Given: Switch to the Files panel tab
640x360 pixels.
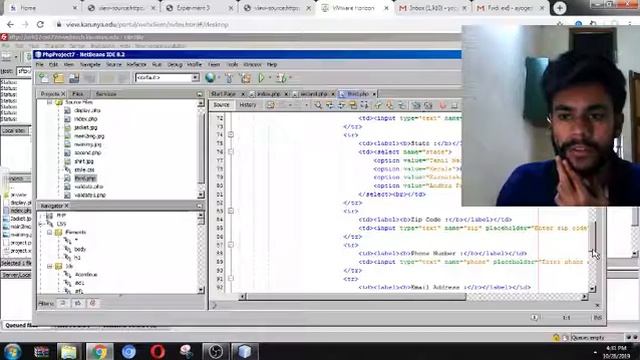Looking at the screenshot, I should coord(78,94).
